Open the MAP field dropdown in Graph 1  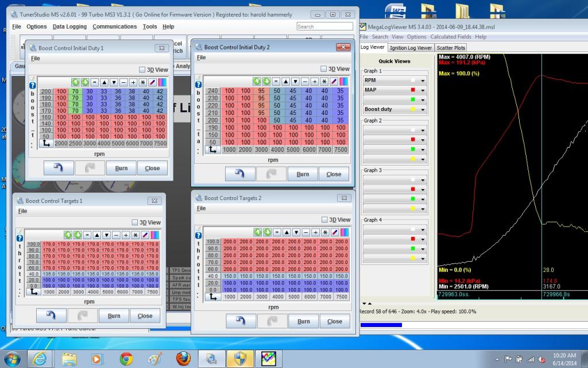tap(423, 90)
